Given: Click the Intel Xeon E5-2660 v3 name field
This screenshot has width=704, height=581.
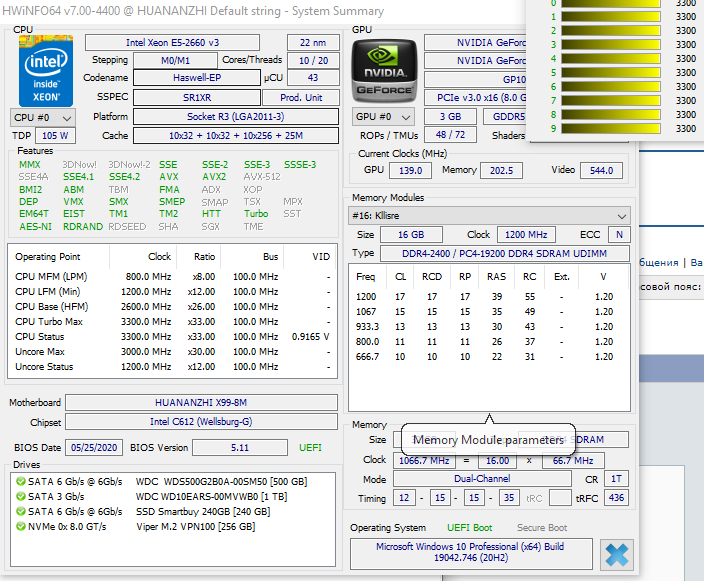Looking at the screenshot, I should tap(172, 43).
